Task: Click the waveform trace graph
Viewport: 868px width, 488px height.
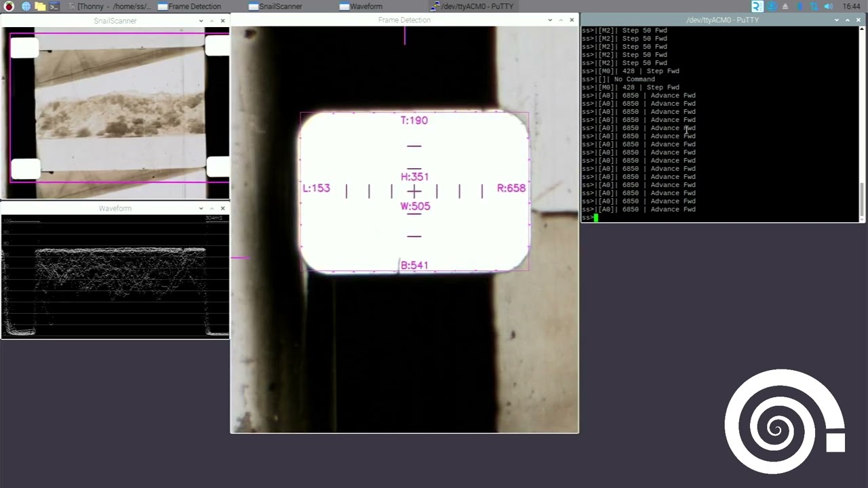Action: point(115,277)
